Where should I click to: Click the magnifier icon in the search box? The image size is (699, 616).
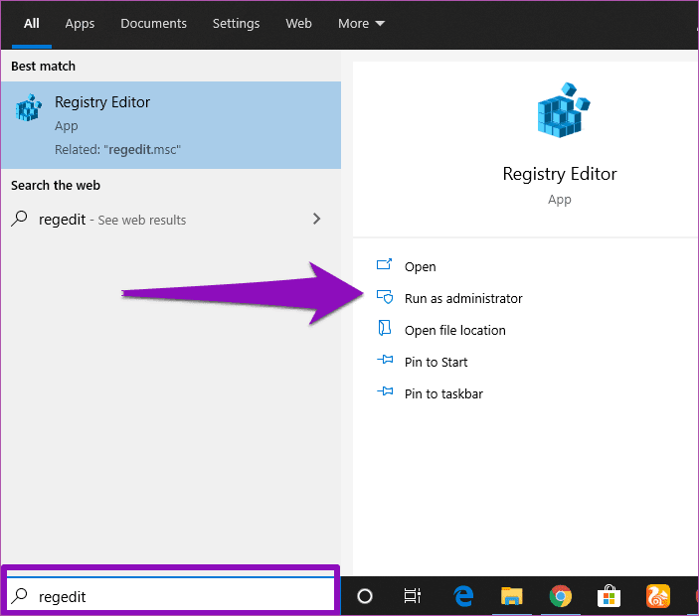coord(19,596)
